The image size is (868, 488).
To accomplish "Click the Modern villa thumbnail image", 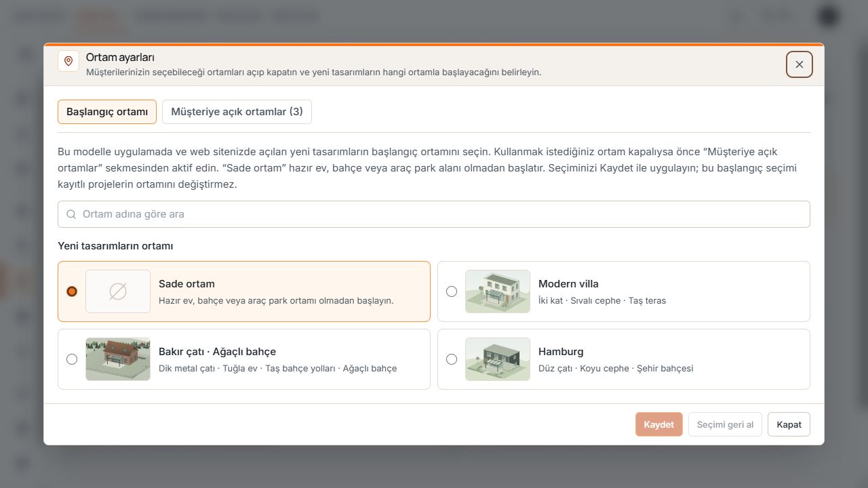I will 498,291.
